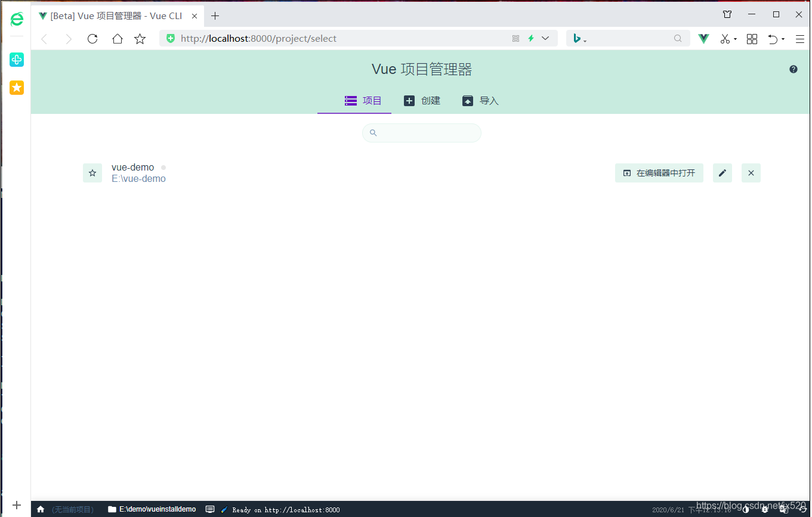Show the page QR code
The image size is (812, 517).
pos(516,38)
